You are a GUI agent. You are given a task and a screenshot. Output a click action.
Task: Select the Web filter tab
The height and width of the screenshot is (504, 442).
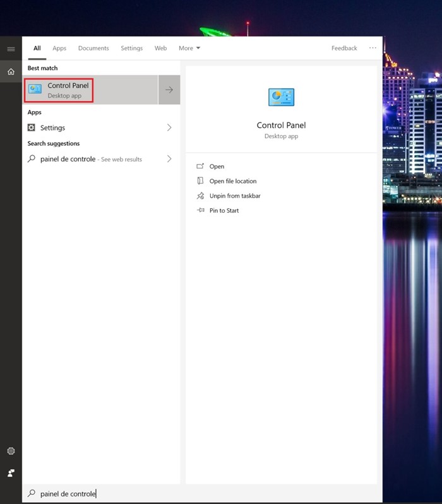(161, 48)
